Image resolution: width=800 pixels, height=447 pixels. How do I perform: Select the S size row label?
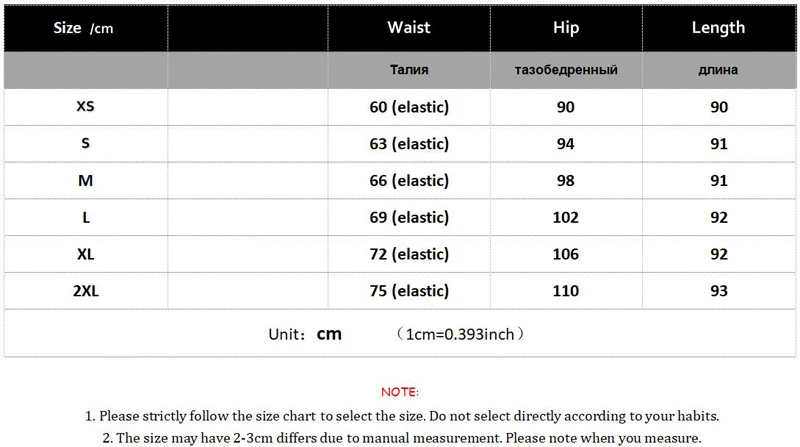[85, 143]
